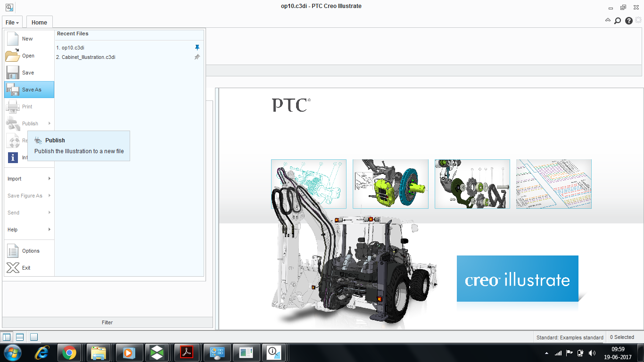Open recent file op10.c3di
644x362 pixels.
[x=73, y=48]
